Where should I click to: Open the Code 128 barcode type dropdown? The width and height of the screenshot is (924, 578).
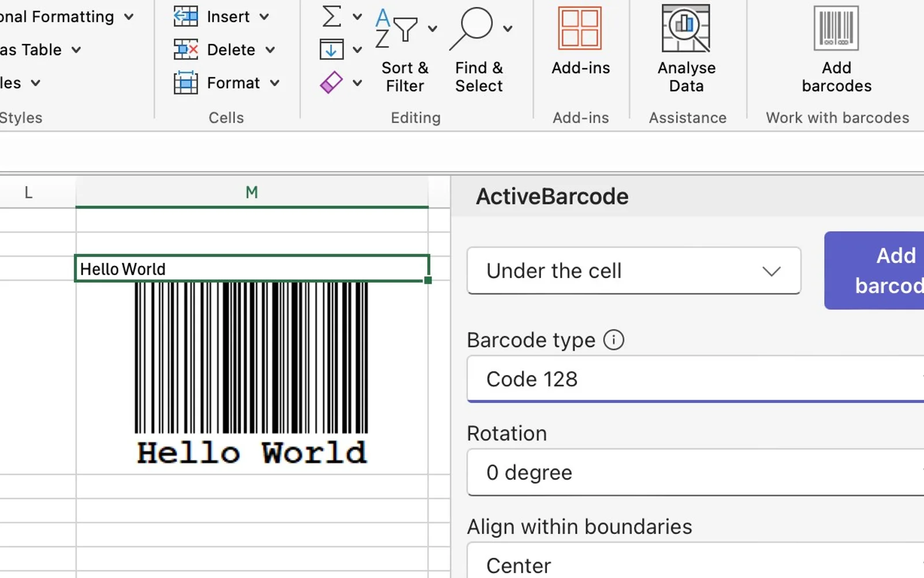(x=695, y=379)
